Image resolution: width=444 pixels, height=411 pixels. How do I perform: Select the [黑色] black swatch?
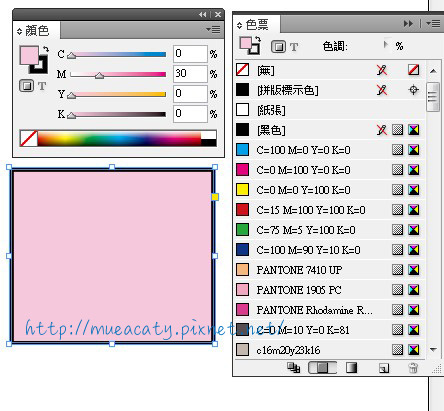[x=329, y=130]
